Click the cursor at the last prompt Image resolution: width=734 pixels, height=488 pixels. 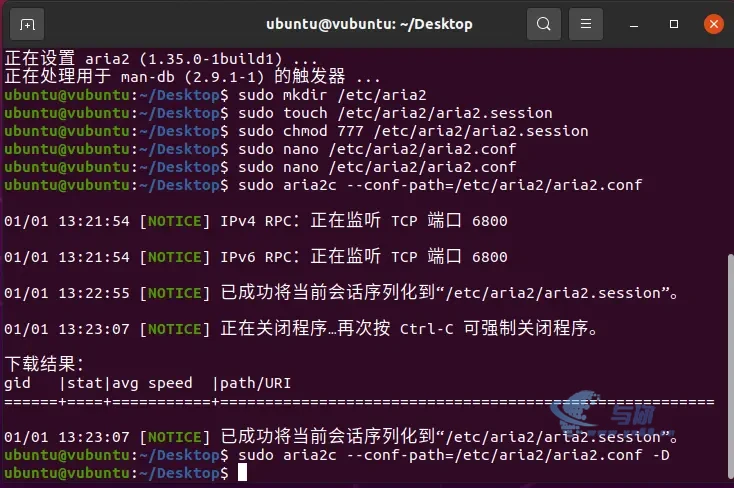pos(242,473)
